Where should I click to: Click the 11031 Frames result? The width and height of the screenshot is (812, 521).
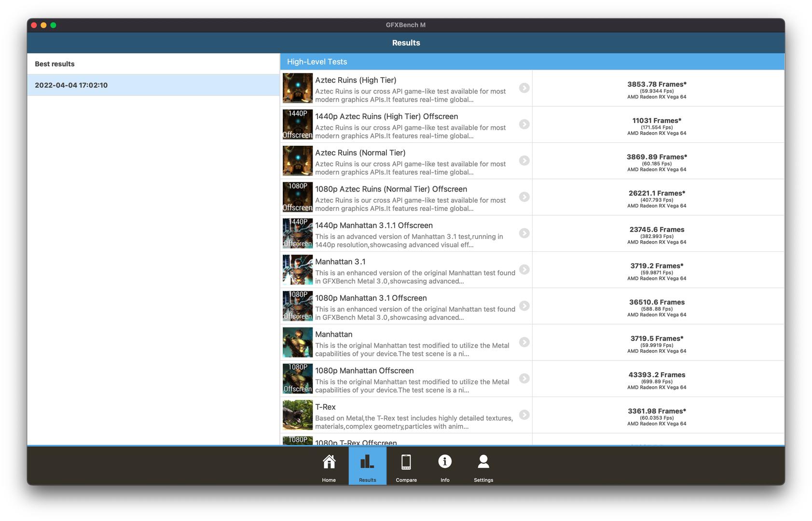[657, 121]
